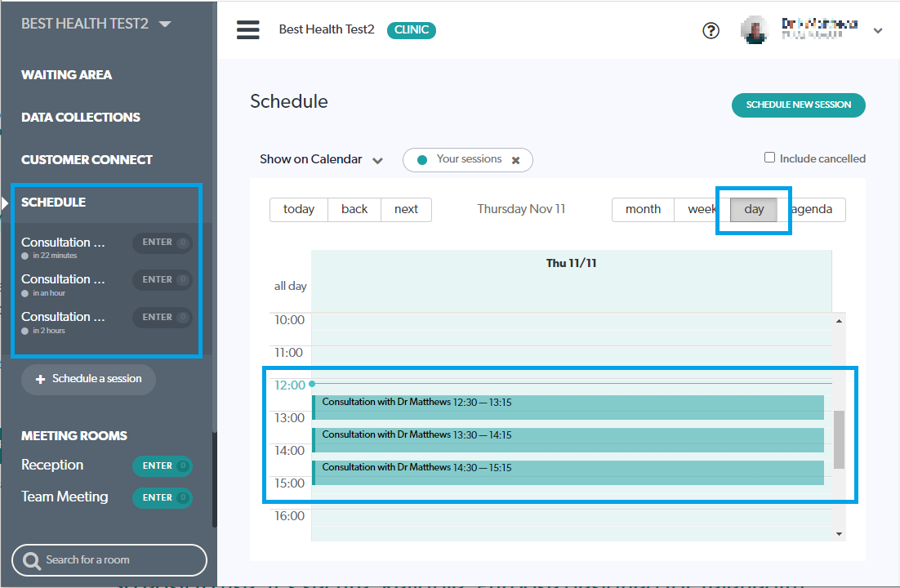The image size is (900, 588).
Task: Expand the account chevron next to the avatar
Action: click(877, 30)
